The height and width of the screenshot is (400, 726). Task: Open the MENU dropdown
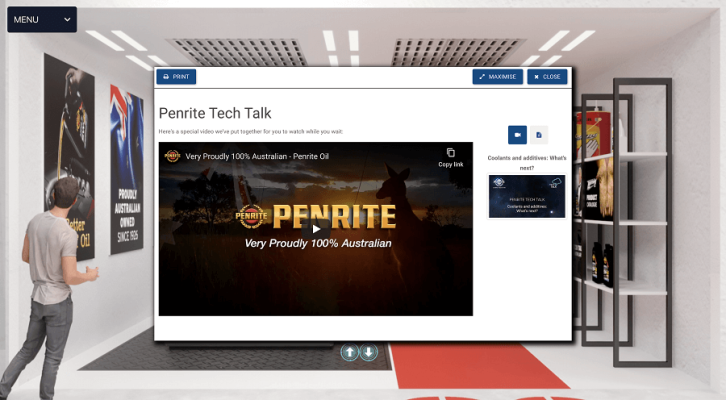click(42, 19)
